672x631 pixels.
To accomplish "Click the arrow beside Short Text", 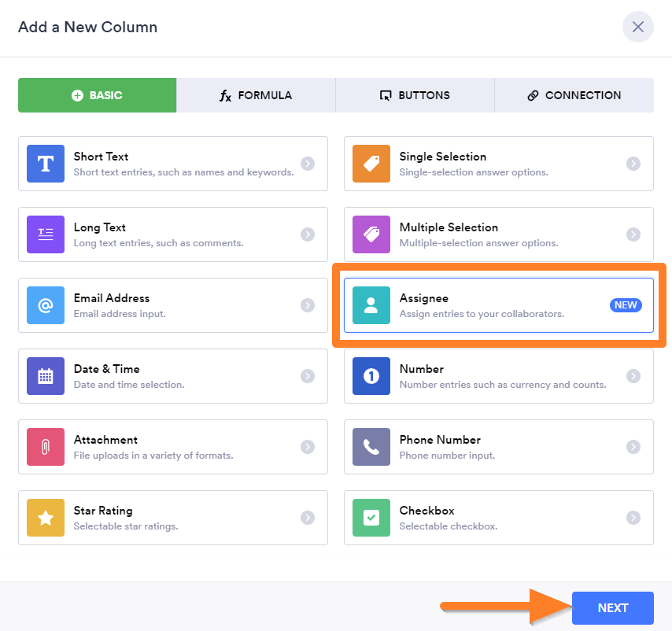I will [x=308, y=164].
